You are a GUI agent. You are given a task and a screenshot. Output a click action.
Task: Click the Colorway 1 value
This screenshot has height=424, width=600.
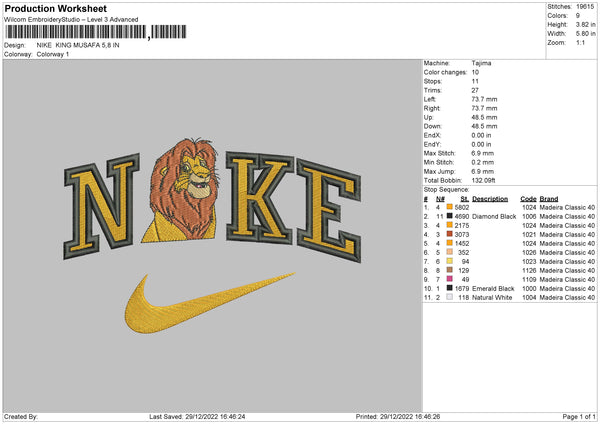[53, 54]
